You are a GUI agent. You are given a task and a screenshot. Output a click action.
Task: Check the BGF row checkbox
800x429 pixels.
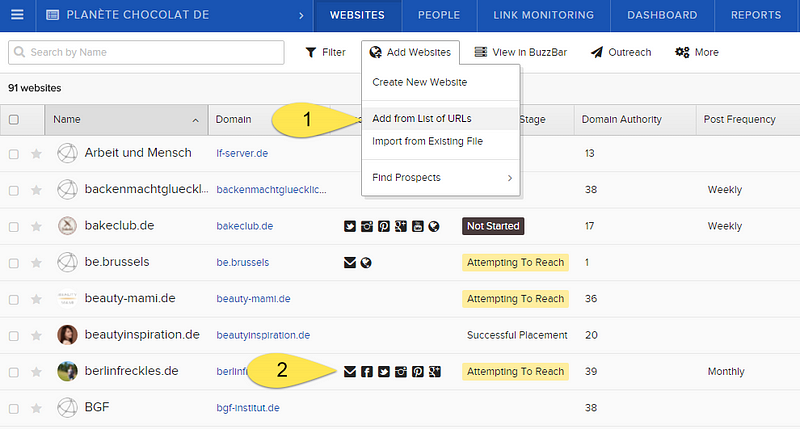[x=14, y=409]
